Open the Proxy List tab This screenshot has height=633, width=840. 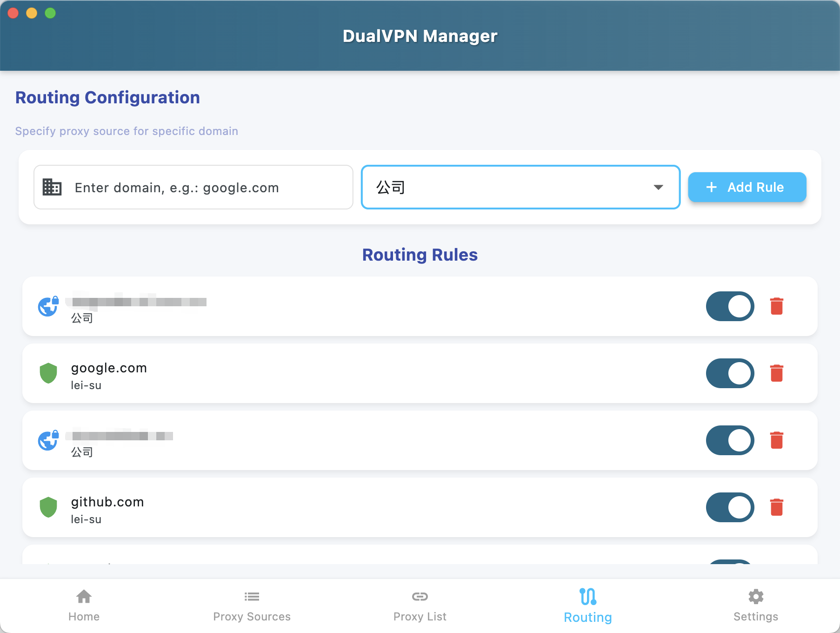point(420,606)
